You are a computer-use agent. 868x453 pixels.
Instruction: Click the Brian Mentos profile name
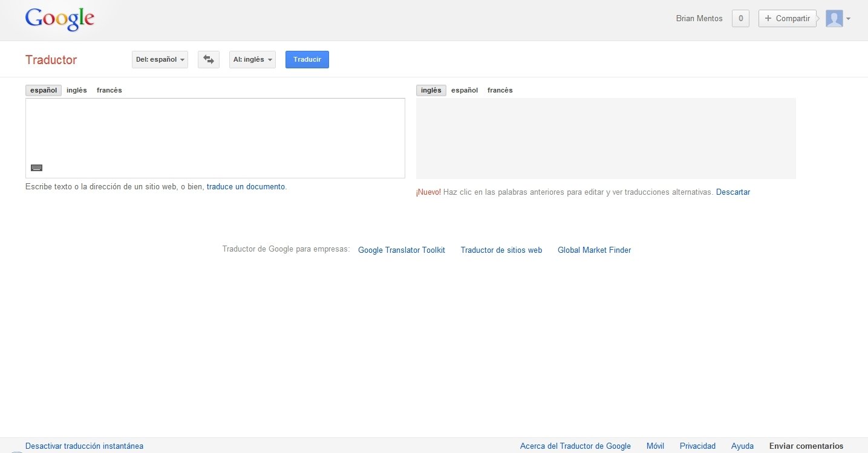(x=699, y=19)
